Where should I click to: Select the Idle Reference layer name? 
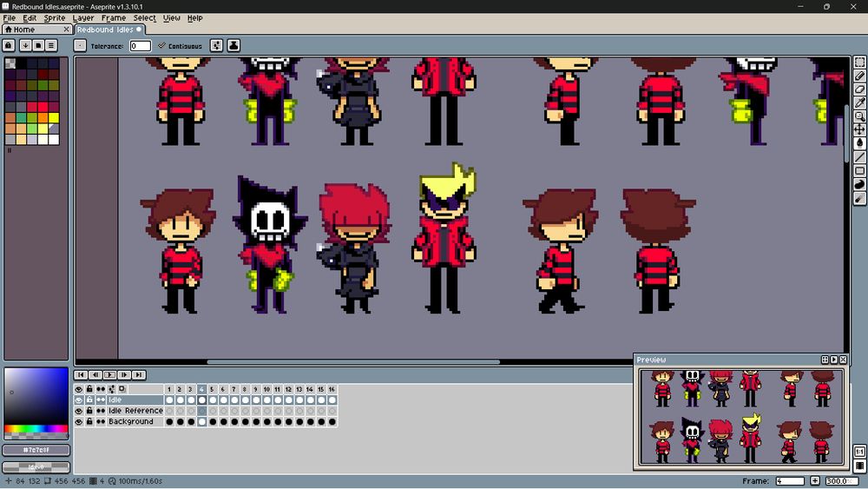pos(135,411)
